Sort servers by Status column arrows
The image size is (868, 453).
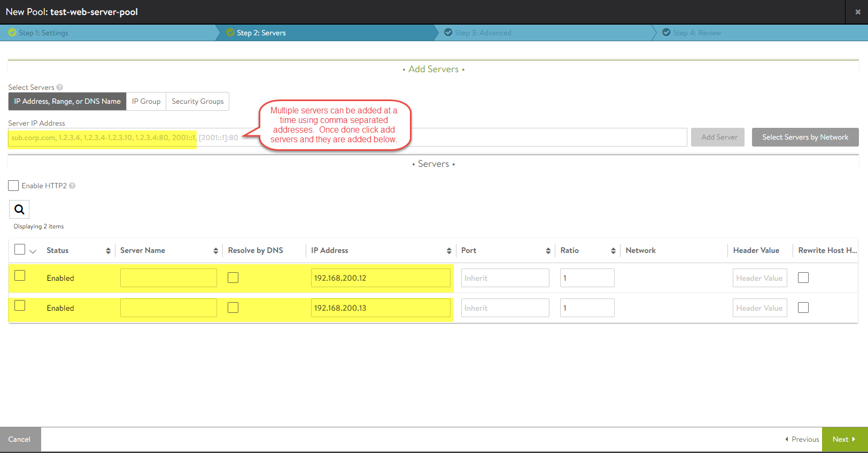click(108, 251)
